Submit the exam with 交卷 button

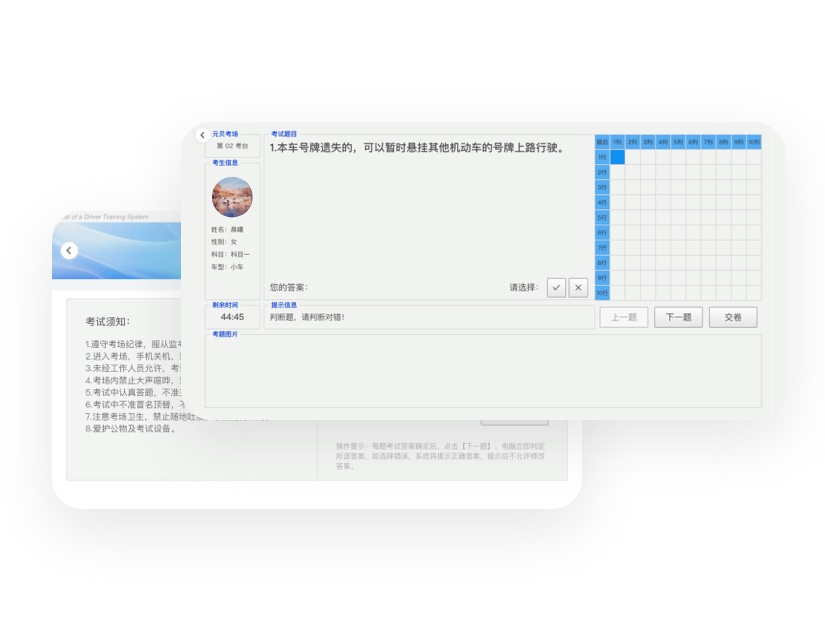pyautogui.click(x=733, y=317)
